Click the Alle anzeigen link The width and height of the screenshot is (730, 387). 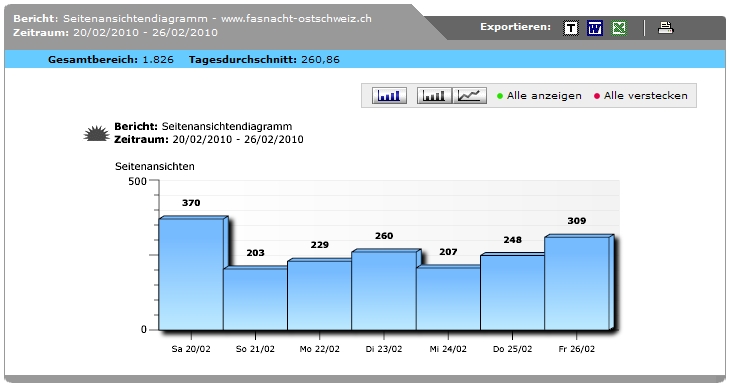coord(544,95)
